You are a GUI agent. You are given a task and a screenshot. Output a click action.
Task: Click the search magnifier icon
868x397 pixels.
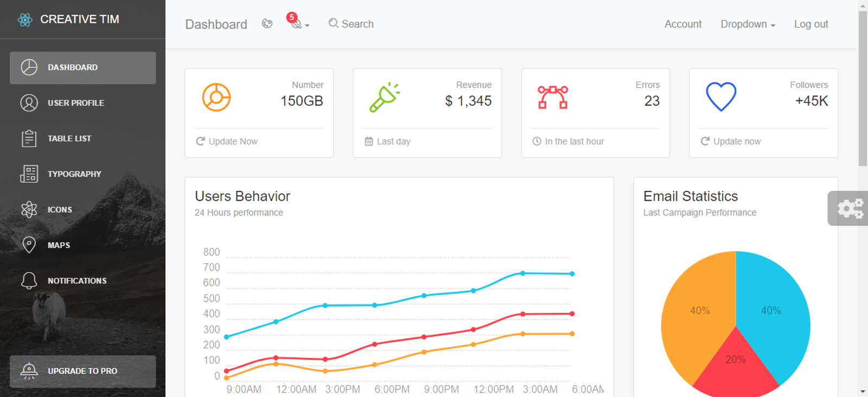click(333, 23)
